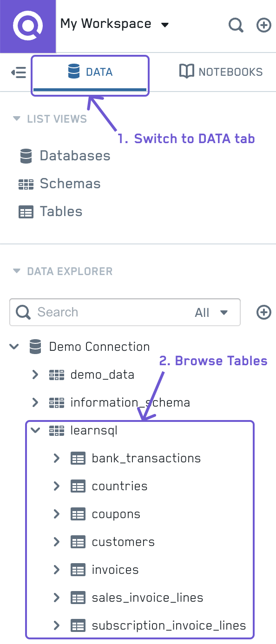276x644 pixels.
Task: Switch to the NOTEBOOKS tab
Action: (220, 72)
